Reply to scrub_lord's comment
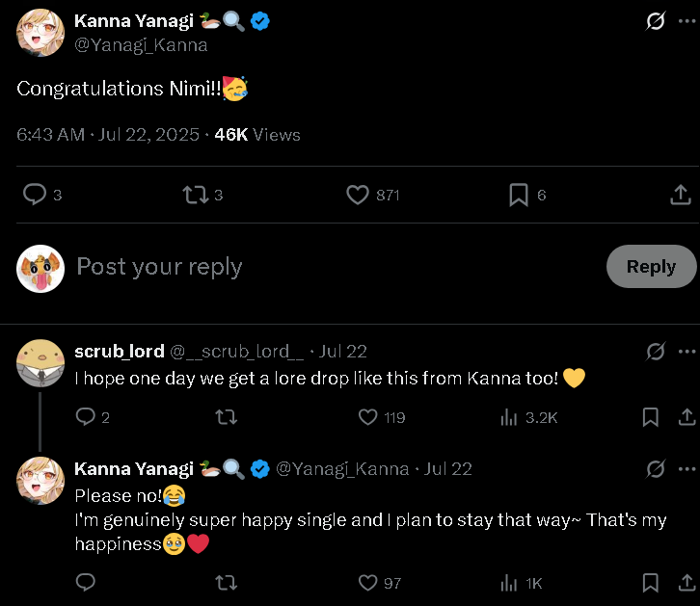 [x=86, y=417]
